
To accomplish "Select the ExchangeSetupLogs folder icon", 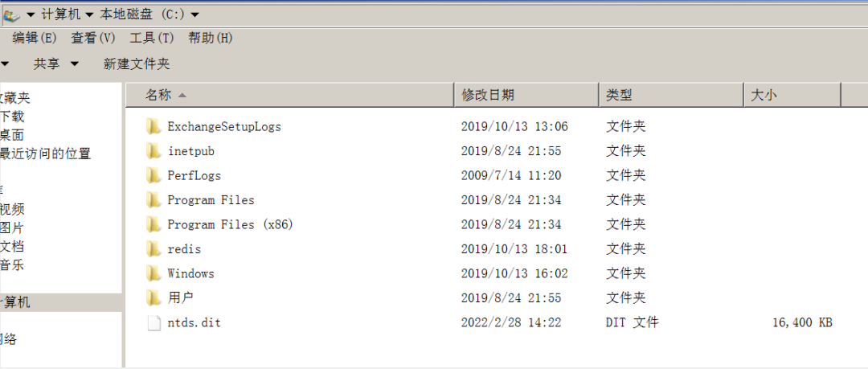I will click(x=154, y=126).
